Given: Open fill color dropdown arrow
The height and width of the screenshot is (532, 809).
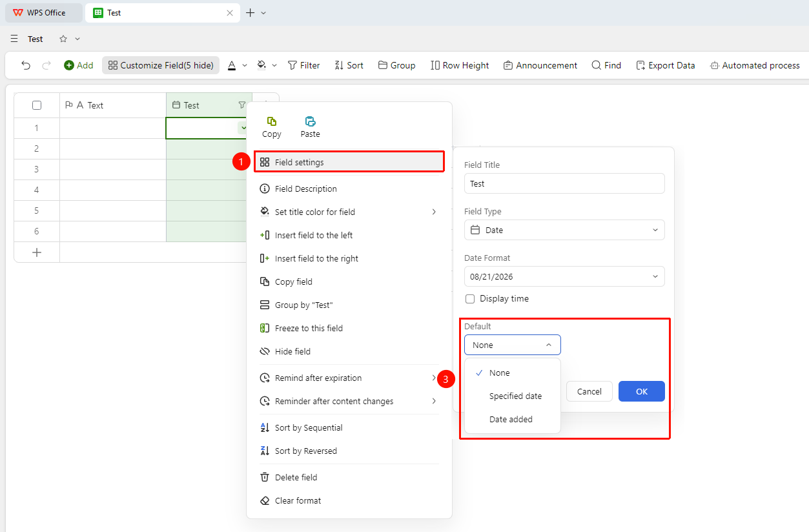Looking at the screenshot, I should (x=274, y=65).
